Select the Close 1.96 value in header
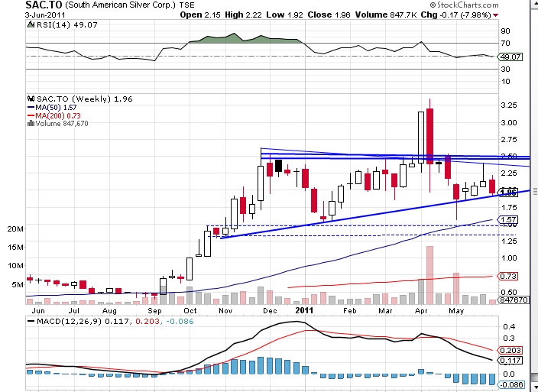Viewport: 538px width, 392px height. (x=329, y=15)
